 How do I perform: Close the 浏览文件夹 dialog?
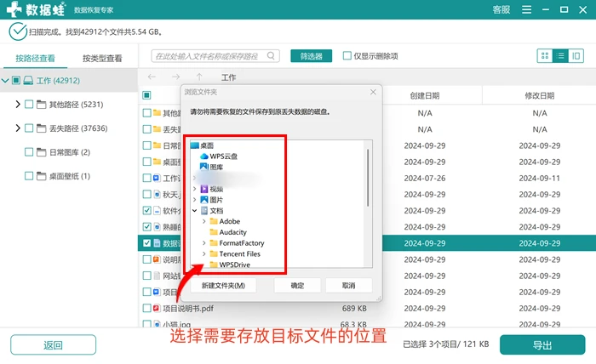pyautogui.click(x=373, y=92)
